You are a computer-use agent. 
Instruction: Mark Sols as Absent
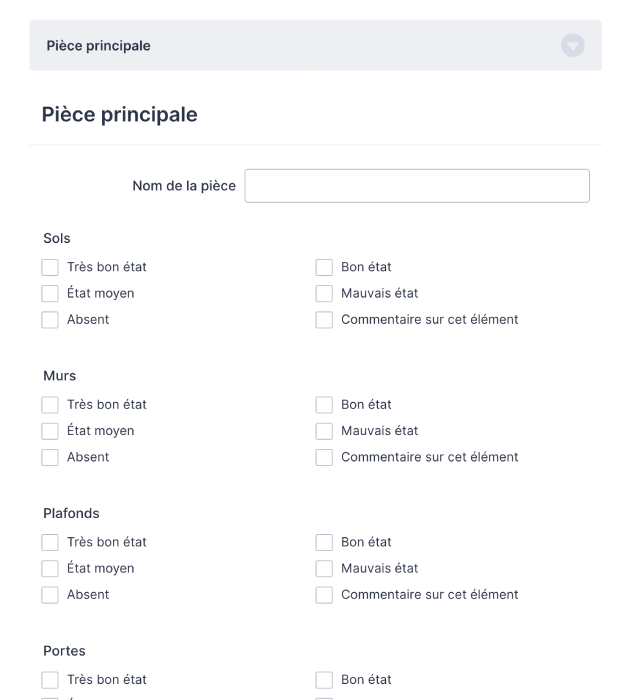[x=50, y=320]
